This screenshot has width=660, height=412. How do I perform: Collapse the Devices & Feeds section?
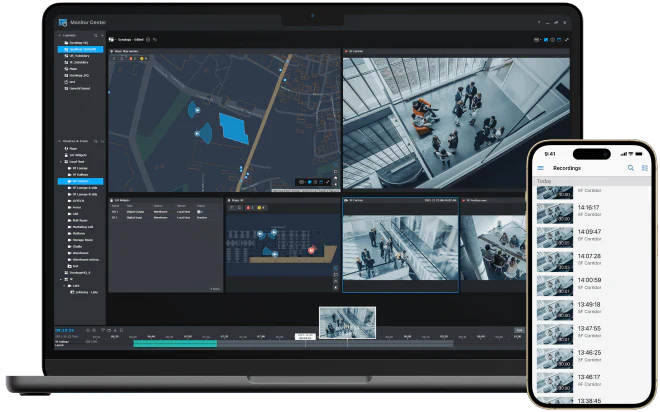(59, 141)
